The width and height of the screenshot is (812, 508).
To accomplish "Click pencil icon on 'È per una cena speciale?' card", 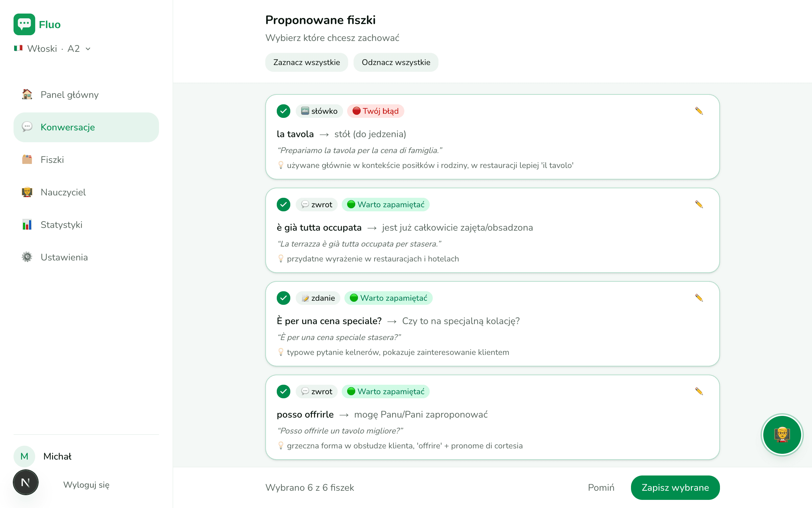I will coord(699,298).
